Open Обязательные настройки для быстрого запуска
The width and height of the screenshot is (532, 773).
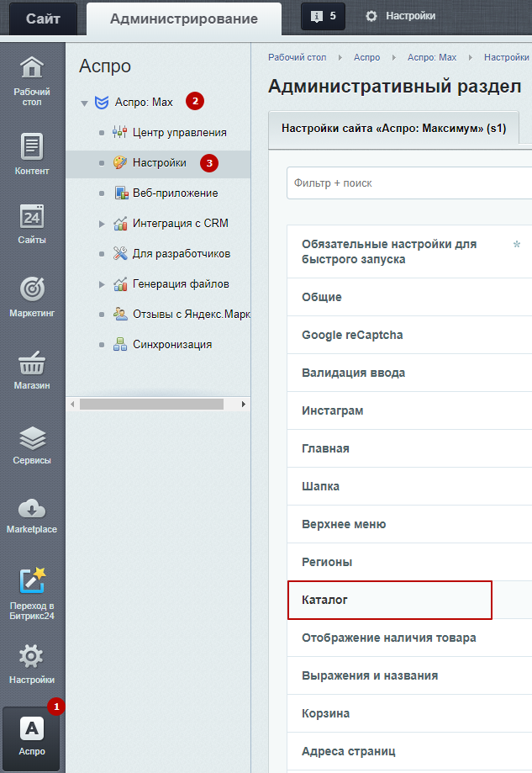[409, 251]
